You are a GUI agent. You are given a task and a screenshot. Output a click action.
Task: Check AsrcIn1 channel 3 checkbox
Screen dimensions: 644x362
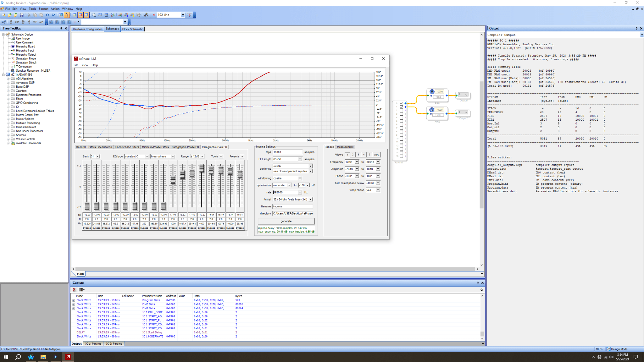(401, 114)
